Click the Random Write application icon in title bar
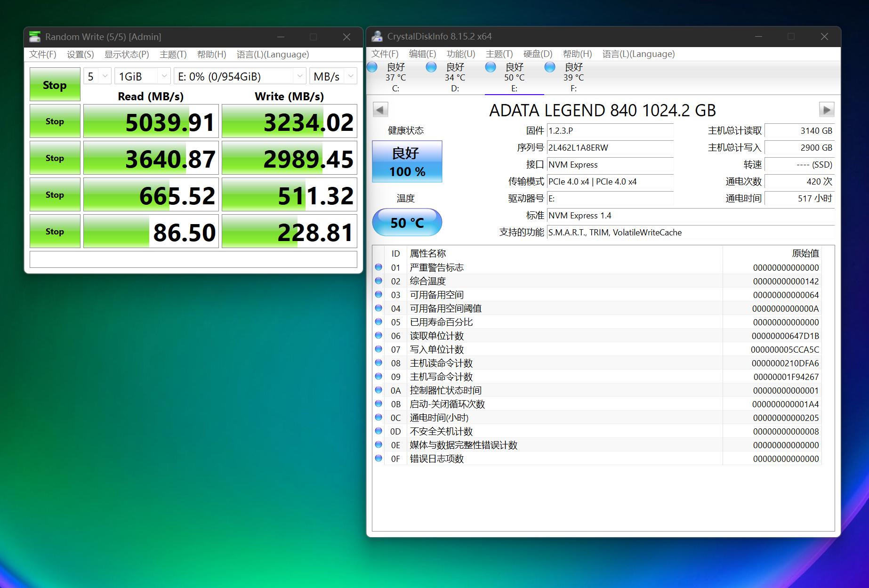This screenshot has height=588, width=869. (x=34, y=37)
